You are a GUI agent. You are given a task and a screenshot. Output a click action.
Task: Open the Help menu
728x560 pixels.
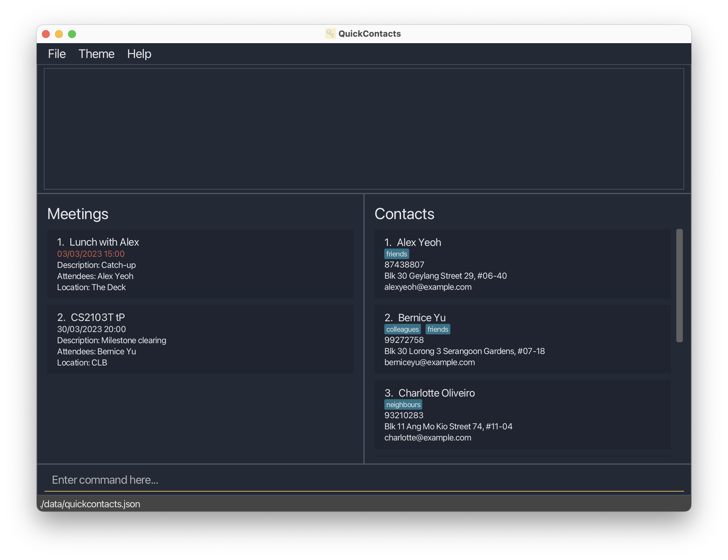point(139,54)
